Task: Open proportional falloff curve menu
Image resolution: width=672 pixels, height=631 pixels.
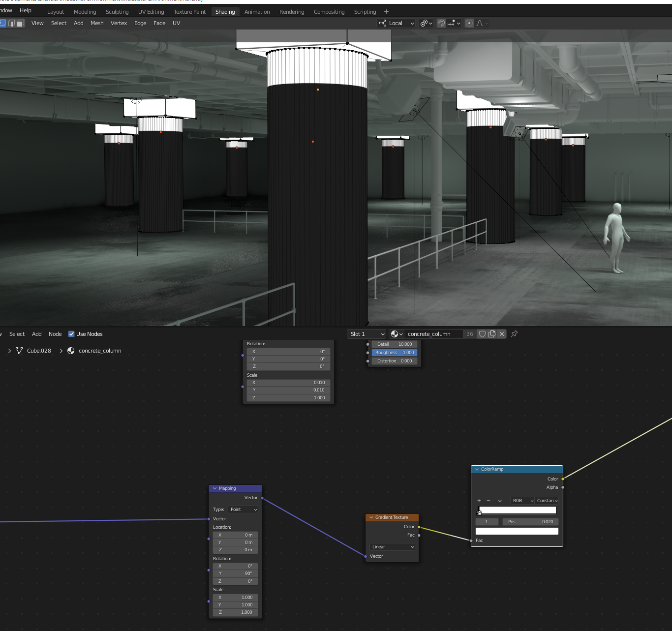Action: click(482, 23)
